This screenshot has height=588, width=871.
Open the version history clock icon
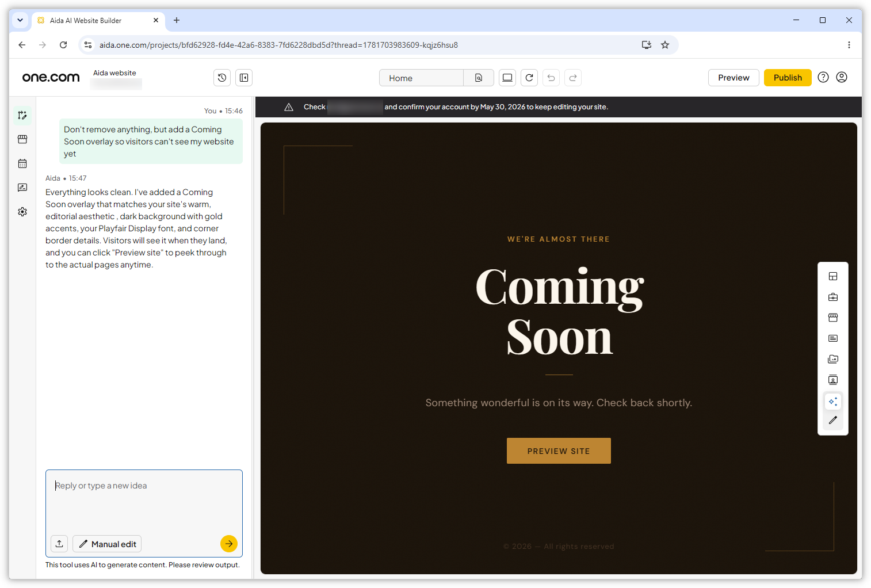tap(222, 78)
